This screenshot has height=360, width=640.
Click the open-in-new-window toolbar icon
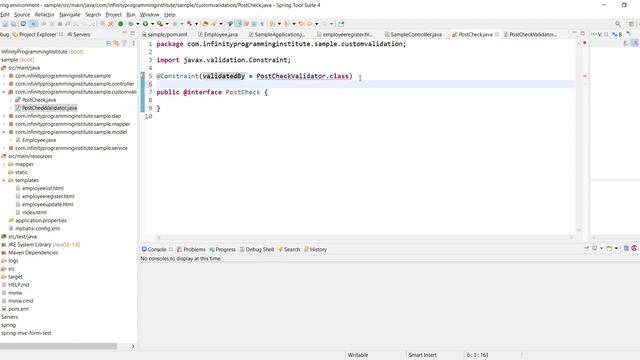(x=341, y=24)
